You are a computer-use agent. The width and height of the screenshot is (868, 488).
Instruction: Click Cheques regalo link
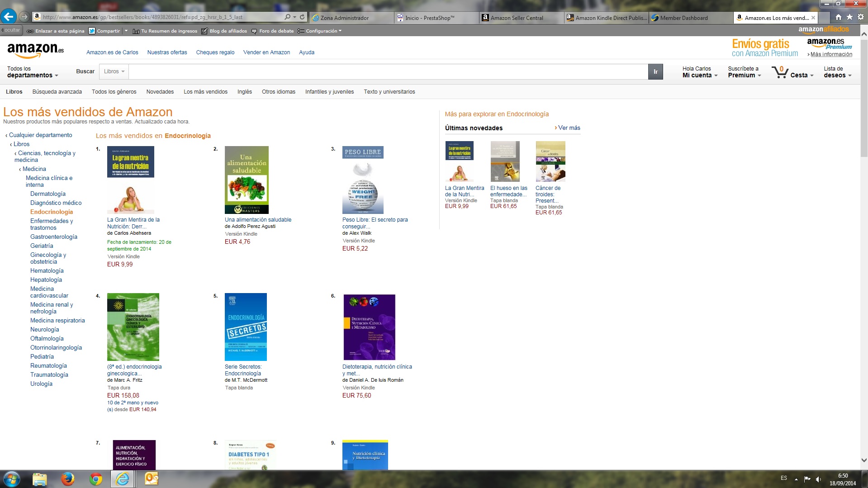(215, 52)
